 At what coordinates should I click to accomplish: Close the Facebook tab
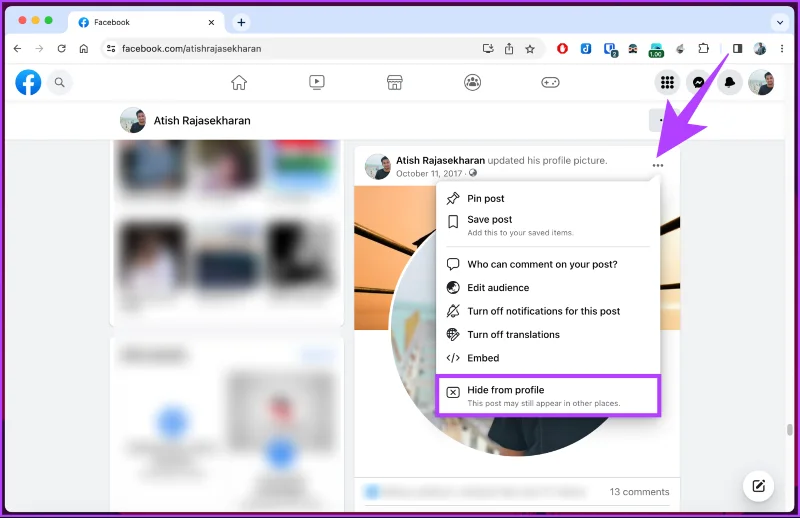[x=211, y=22]
